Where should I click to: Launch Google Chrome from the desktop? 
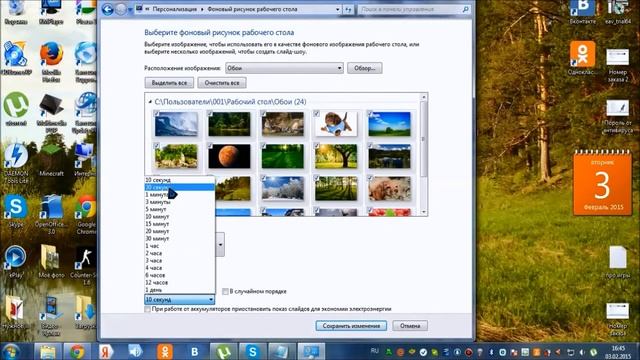click(86, 214)
